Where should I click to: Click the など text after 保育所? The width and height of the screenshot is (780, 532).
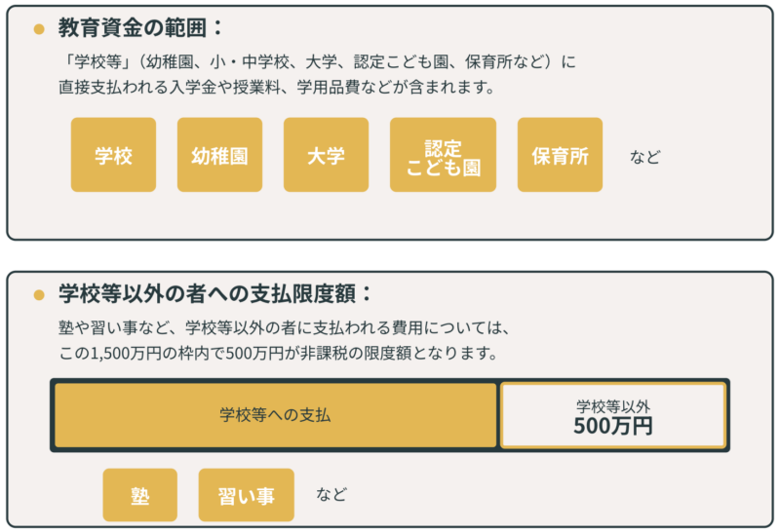coord(644,156)
